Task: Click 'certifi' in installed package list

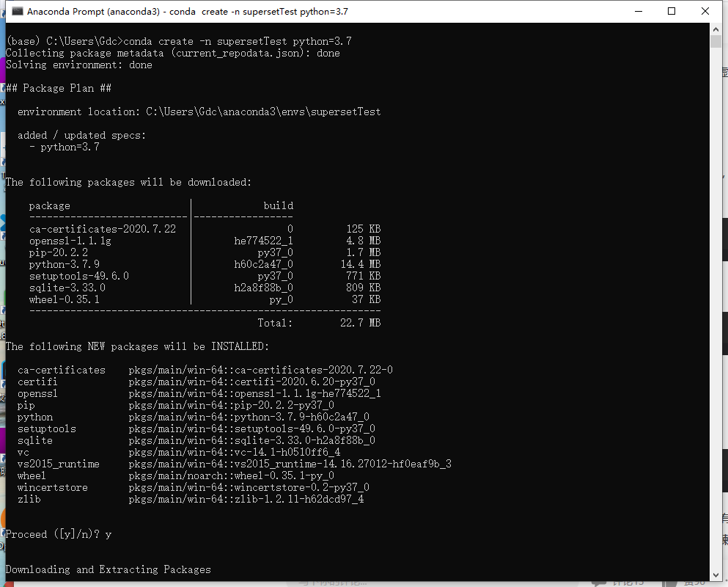Action: pos(37,382)
